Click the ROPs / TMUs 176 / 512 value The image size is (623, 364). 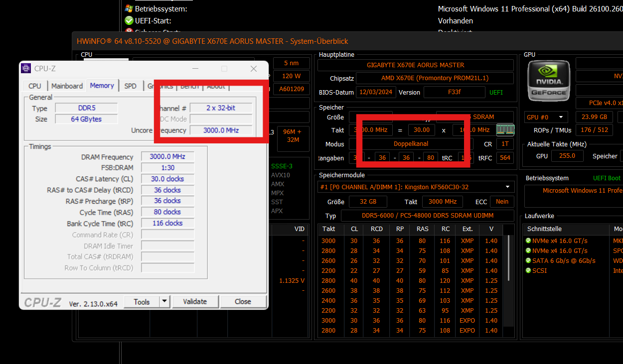[x=594, y=130]
